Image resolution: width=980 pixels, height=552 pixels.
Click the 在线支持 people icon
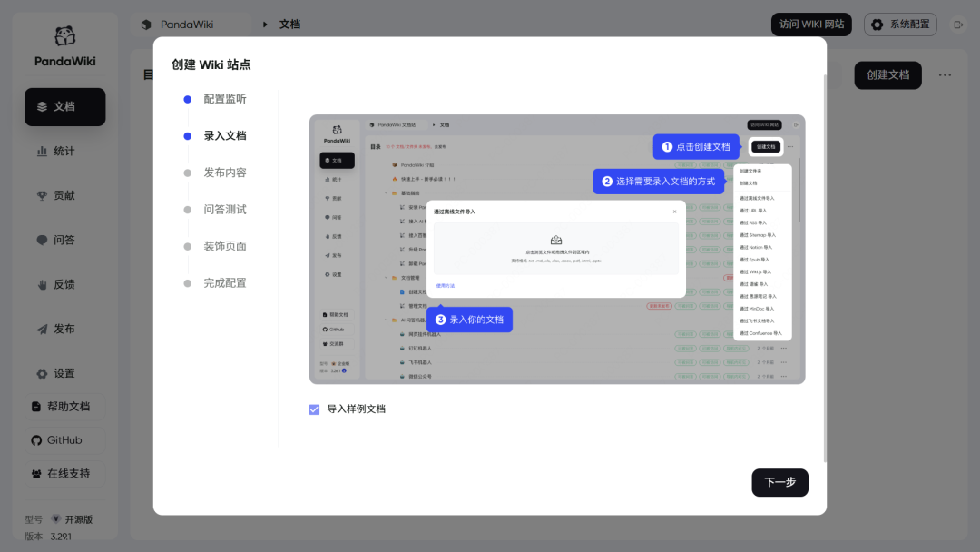coord(36,474)
